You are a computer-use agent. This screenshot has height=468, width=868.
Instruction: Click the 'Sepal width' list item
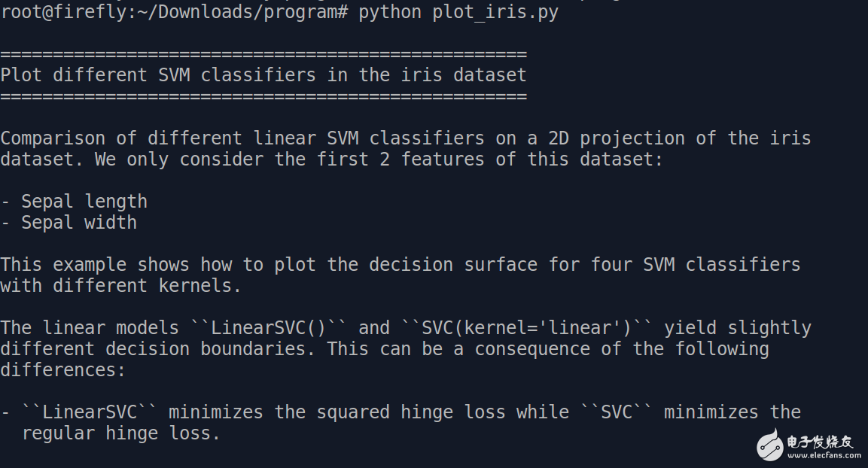[x=78, y=223]
